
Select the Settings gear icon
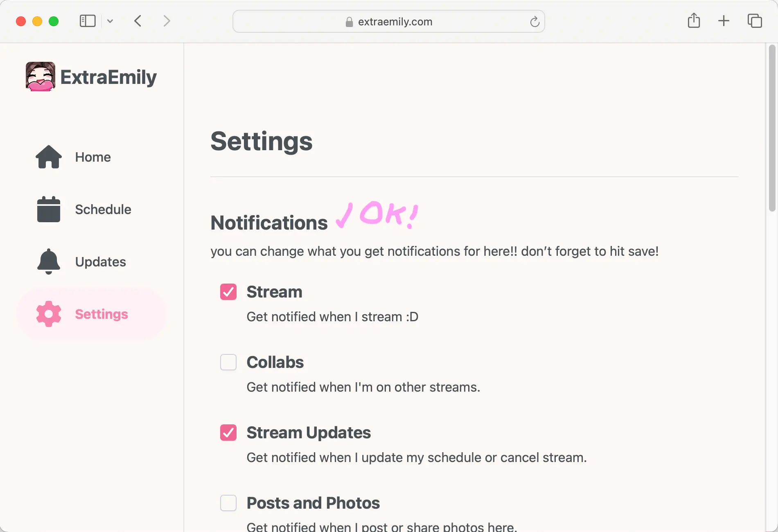(48, 314)
